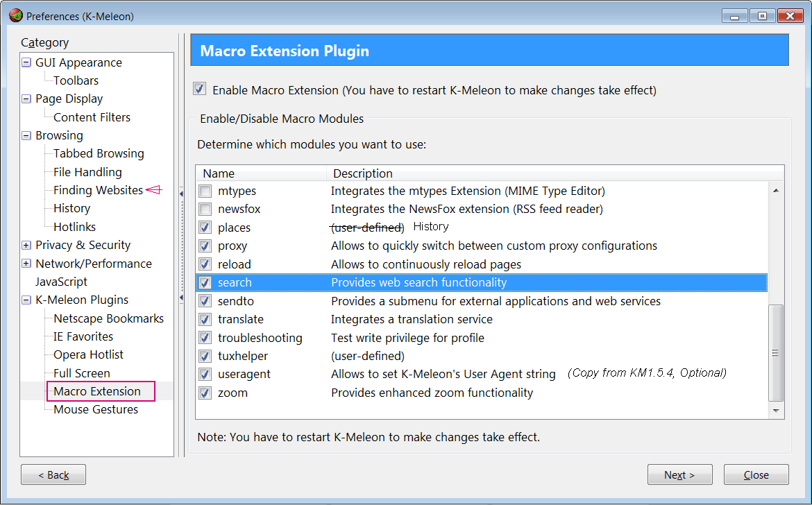The width and height of the screenshot is (812, 505).
Task: Collapse the K-Meleon Plugins tree node
Action: pos(26,300)
